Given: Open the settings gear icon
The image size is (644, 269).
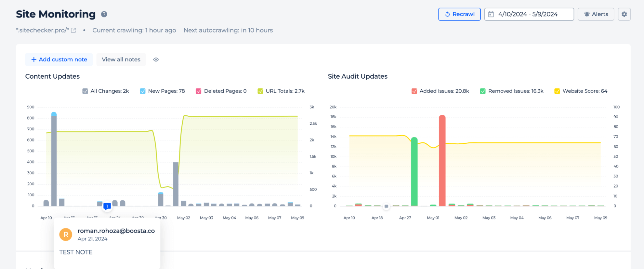Looking at the screenshot, I should pyautogui.click(x=624, y=14).
